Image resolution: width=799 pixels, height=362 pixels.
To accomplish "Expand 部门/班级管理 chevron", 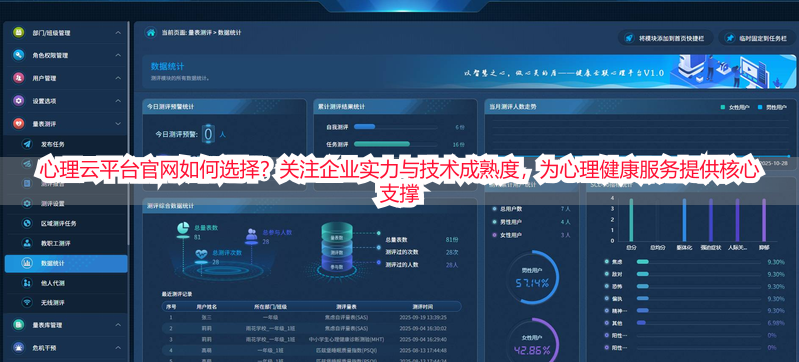I will click(118, 33).
